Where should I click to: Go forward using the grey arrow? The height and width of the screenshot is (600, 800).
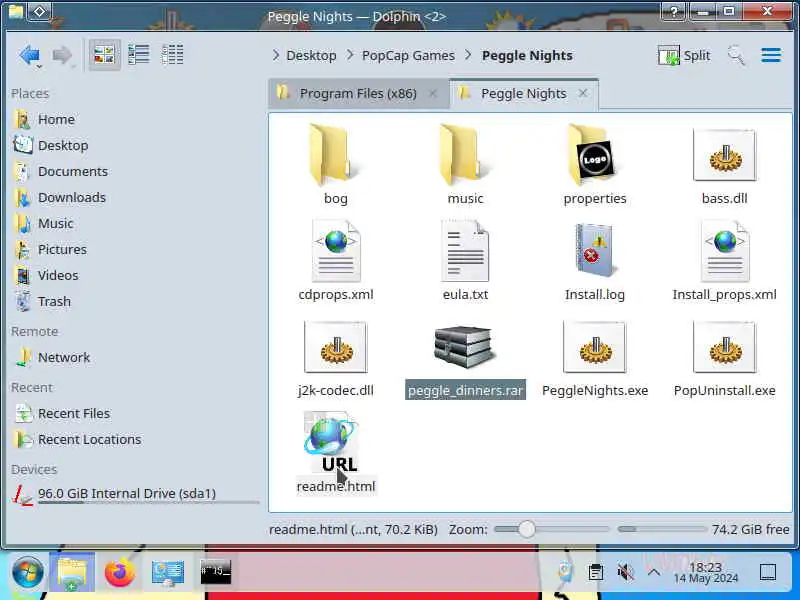(x=62, y=55)
